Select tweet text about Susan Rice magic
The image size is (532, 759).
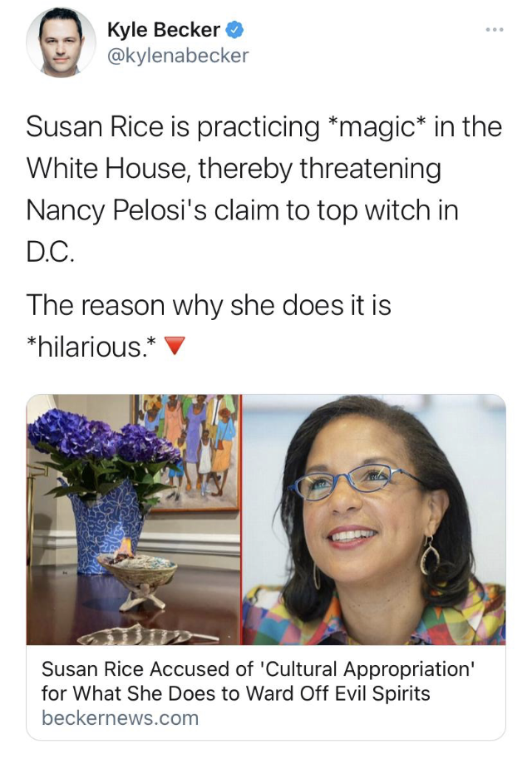click(x=264, y=189)
